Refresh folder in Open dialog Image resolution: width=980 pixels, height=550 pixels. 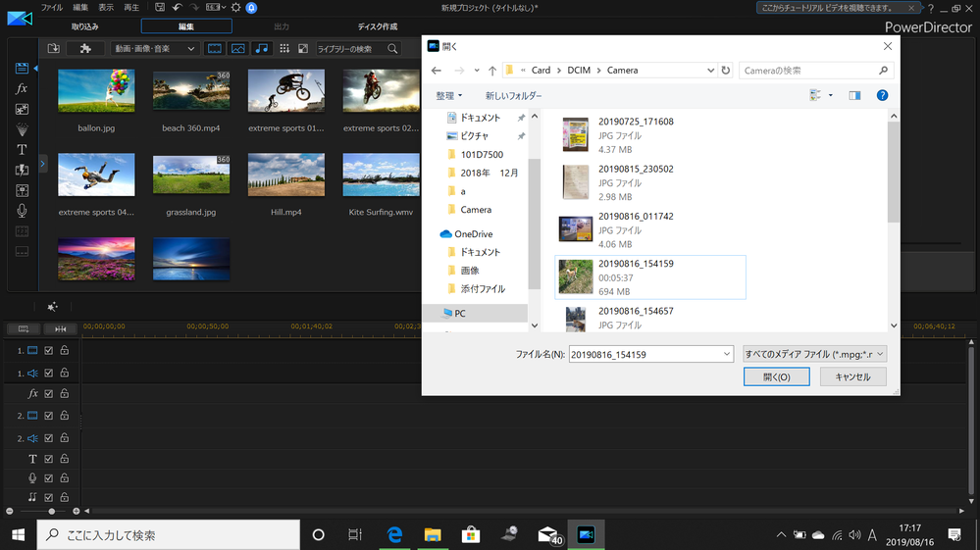click(726, 71)
